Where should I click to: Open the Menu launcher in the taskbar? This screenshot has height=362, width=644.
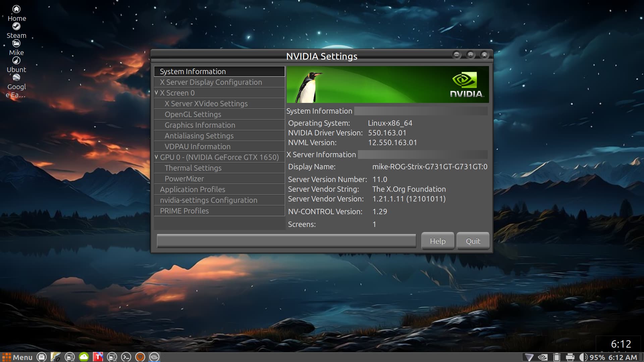point(17,357)
